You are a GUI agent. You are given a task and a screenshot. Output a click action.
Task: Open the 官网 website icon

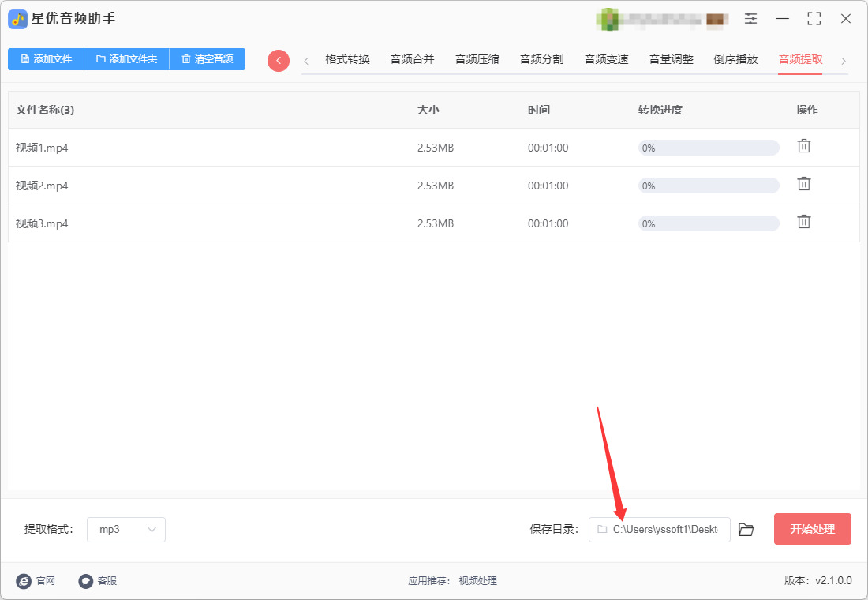pyautogui.click(x=24, y=580)
